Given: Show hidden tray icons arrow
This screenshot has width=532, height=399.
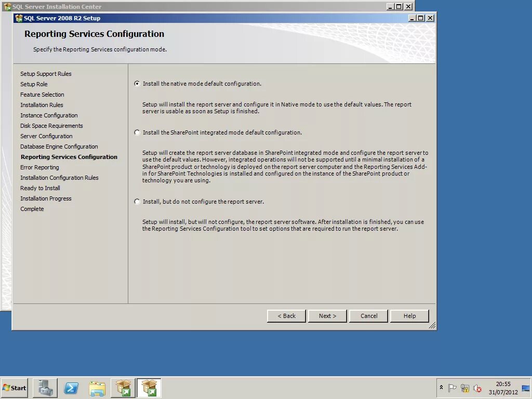Looking at the screenshot, I should click(x=442, y=388).
